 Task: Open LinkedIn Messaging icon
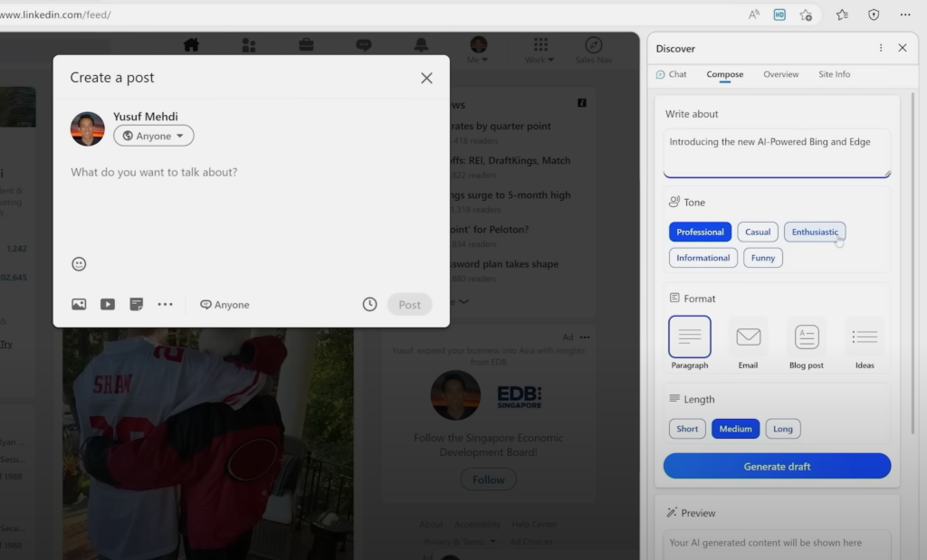click(364, 45)
